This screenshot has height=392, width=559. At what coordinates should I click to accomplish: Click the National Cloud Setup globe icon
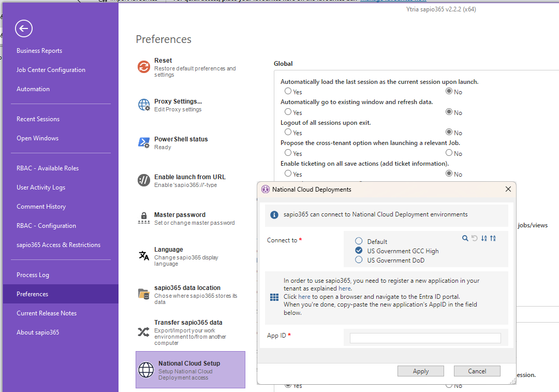tap(146, 370)
